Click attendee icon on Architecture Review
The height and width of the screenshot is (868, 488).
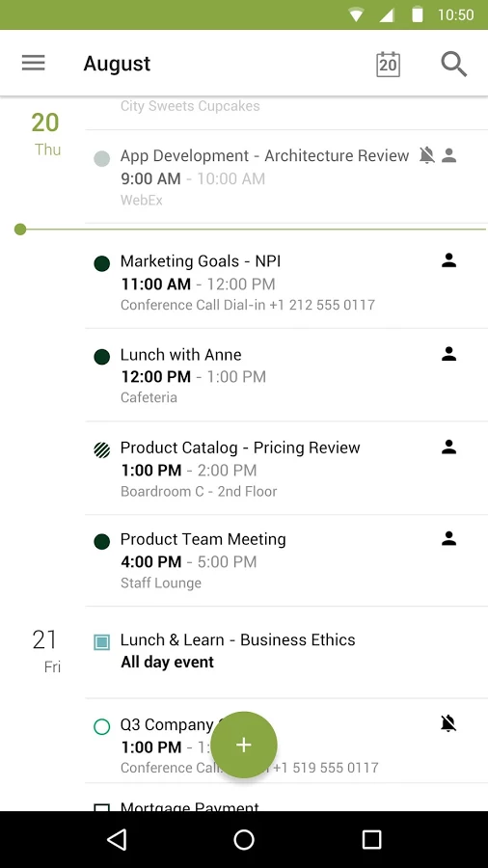(449, 155)
